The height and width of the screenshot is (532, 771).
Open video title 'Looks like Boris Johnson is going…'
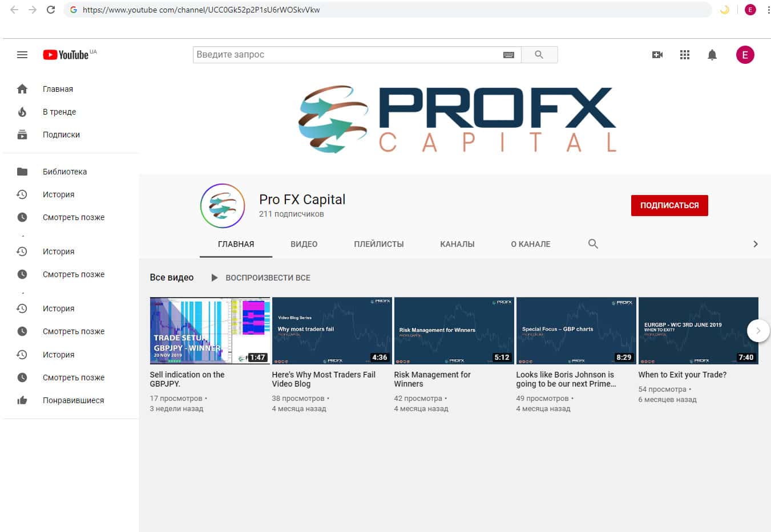click(x=566, y=379)
